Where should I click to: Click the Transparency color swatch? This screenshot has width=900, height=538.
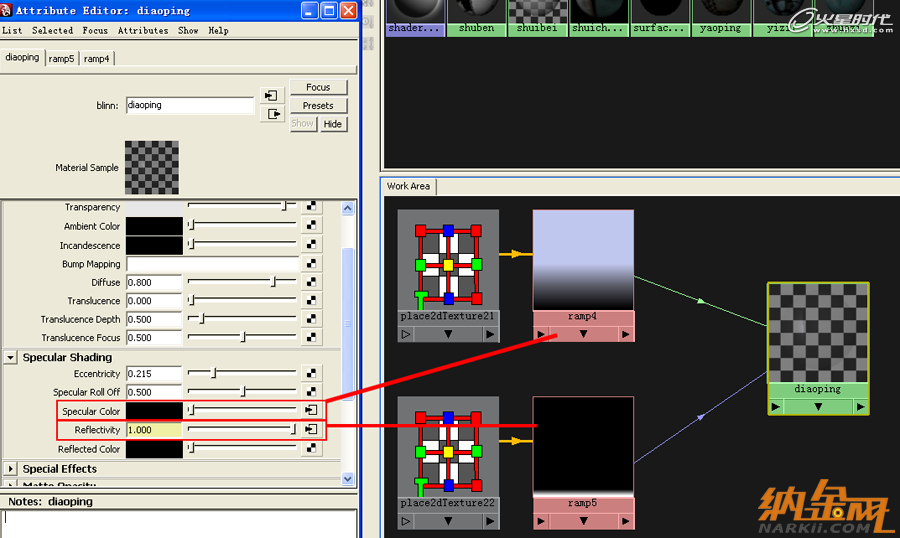click(154, 207)
